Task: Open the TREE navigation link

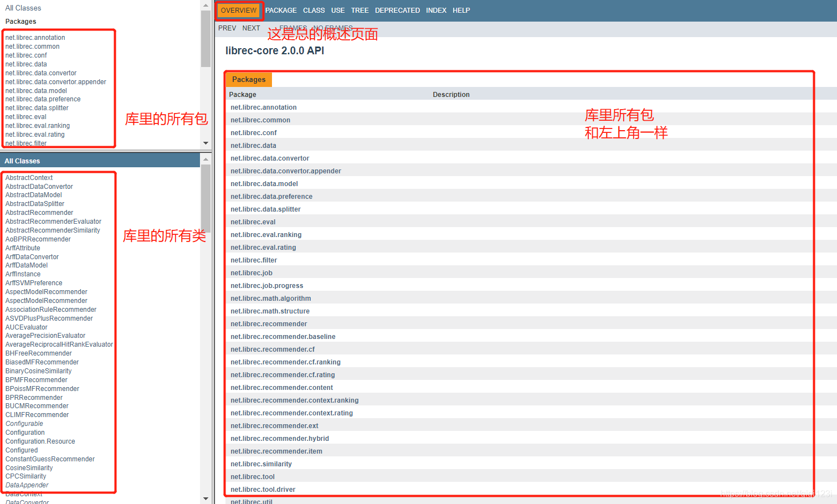Action: pyautogui.click(x=360, y=11)
